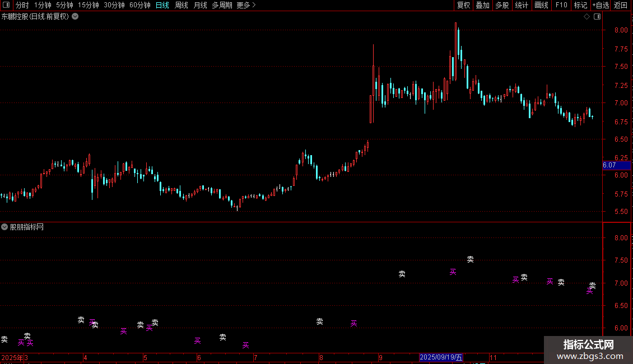The height and width of the screenshot is (364, 633).
Task: Click the 卖 marker near 7.50 level
Action: coord(471,259)
